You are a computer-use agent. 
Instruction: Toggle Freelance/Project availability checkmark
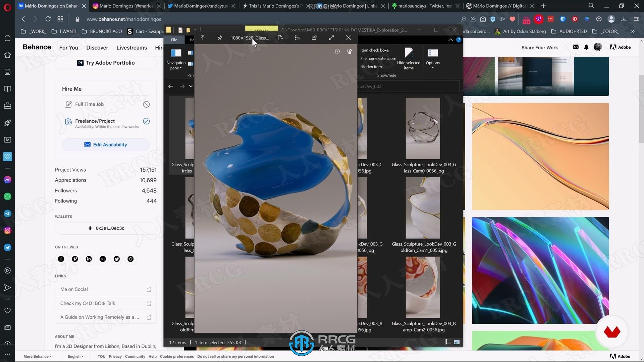pyautogui.click(x=146, y=121)
